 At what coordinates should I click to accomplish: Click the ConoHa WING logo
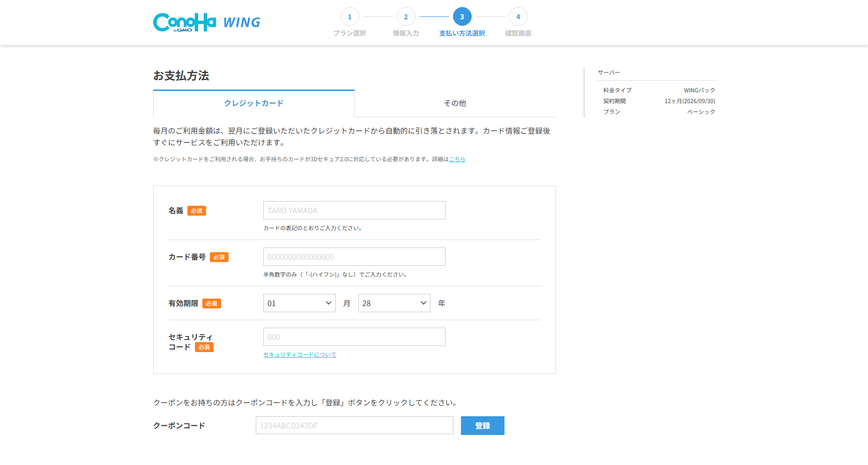[x=206, y=21]
